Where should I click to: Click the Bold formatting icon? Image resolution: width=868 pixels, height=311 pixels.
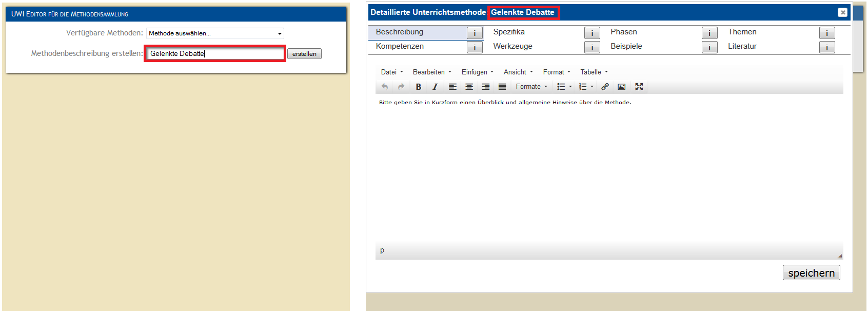point(418,87)
